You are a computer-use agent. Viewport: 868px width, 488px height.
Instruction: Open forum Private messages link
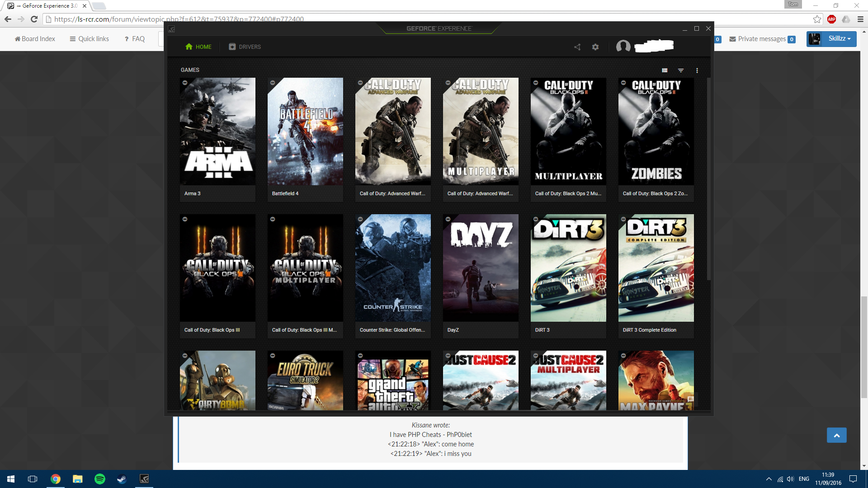tap(762, 39)
